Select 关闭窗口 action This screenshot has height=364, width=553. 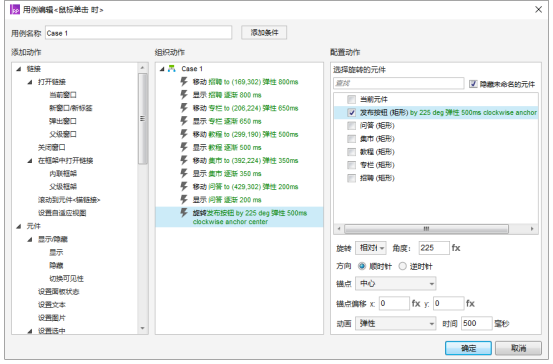(x=51, y=147)
